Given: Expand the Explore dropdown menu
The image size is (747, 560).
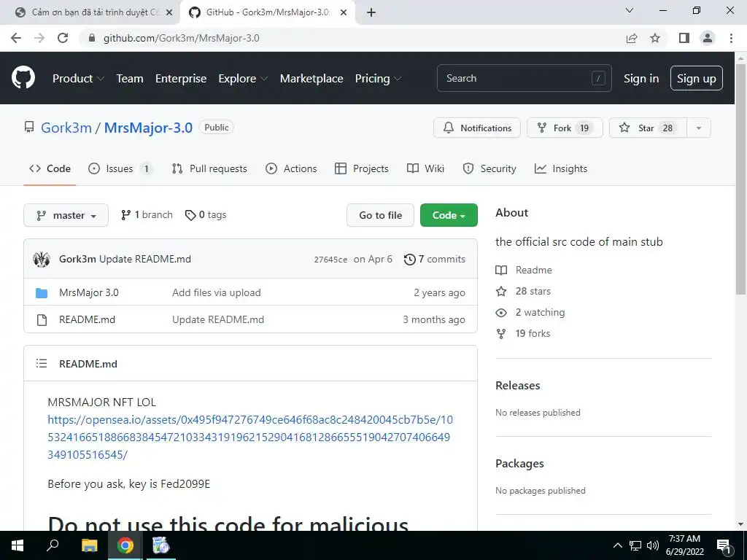Looking at the screenshot, I should click(242, 79).
